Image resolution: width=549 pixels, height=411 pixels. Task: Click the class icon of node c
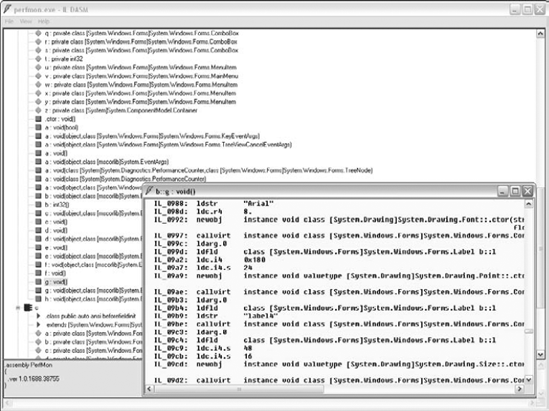28,308
